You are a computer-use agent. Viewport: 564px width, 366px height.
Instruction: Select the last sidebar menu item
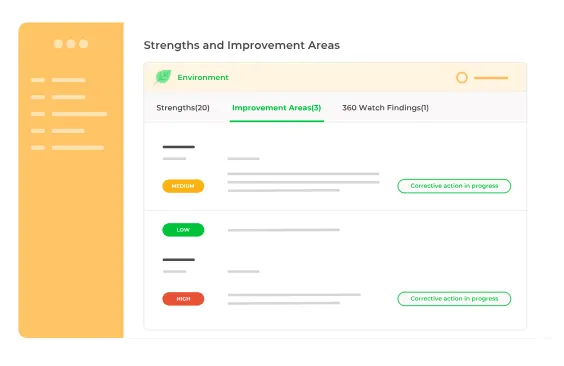click(x=67, y=148)
